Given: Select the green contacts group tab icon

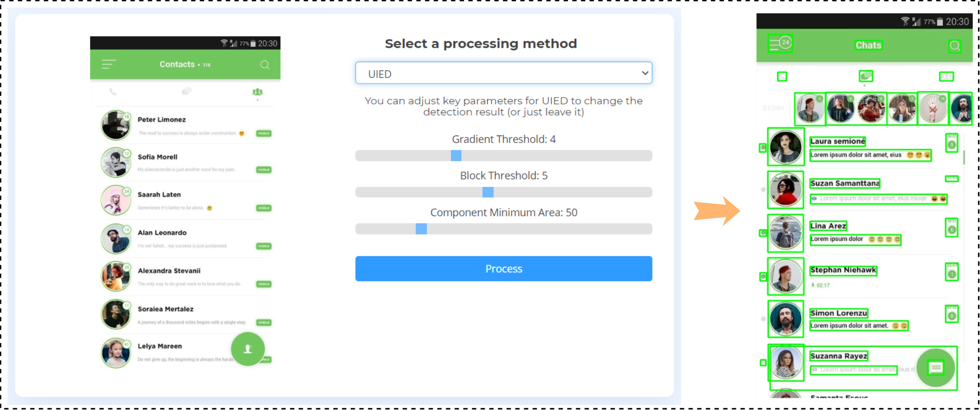Looking at the screenshot, I should [x=258, y=92].
